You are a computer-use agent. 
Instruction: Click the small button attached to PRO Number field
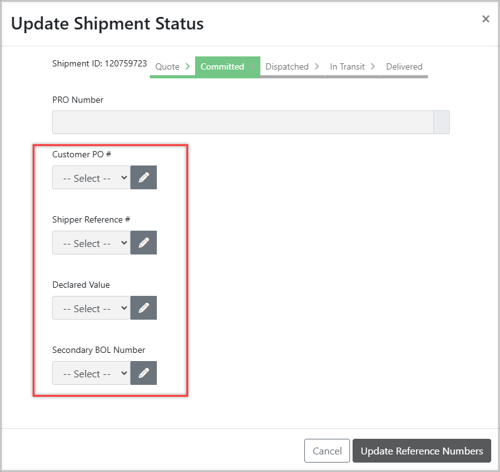442,122
